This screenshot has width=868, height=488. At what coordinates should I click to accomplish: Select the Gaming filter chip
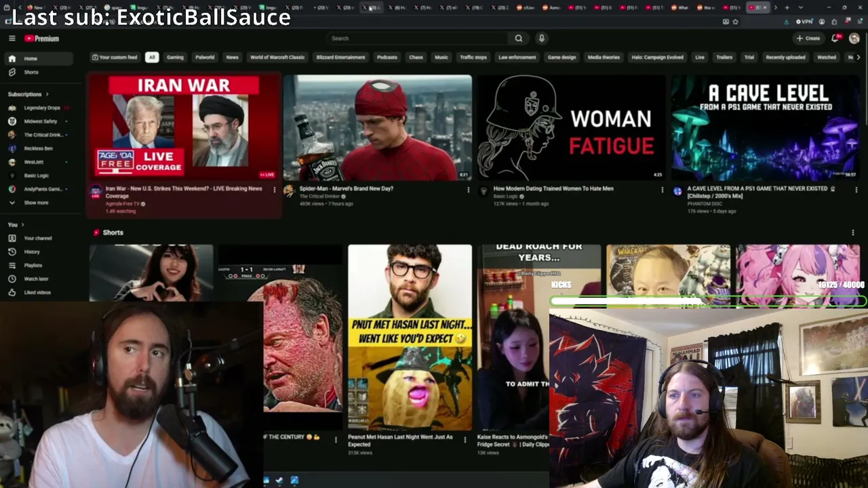point(175,58)
